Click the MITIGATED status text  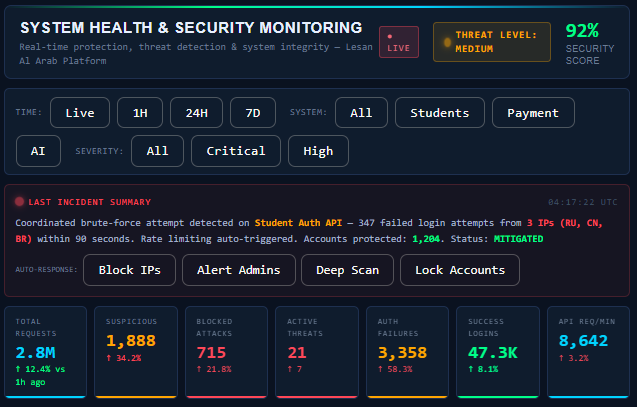tap(518, 239)
